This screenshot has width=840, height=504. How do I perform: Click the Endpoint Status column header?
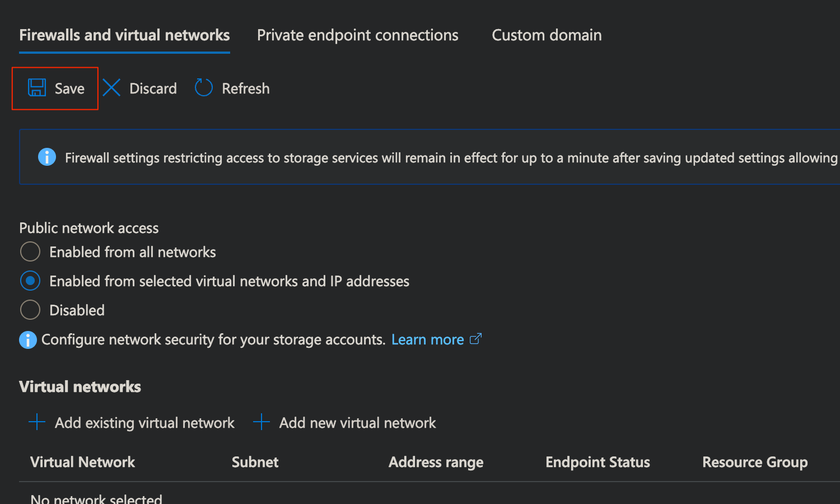coord(598,462)
